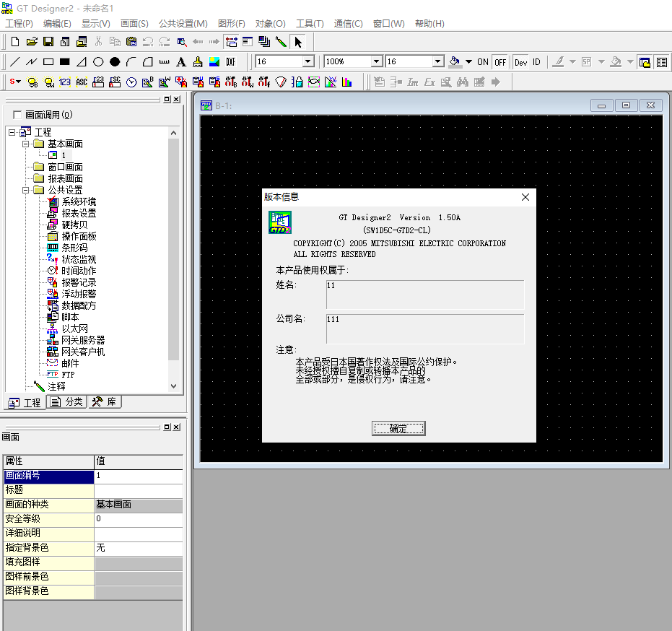Insert a Bit Lamp object
The height and width of the screenshot is (631, 672).
coord(32,82)
